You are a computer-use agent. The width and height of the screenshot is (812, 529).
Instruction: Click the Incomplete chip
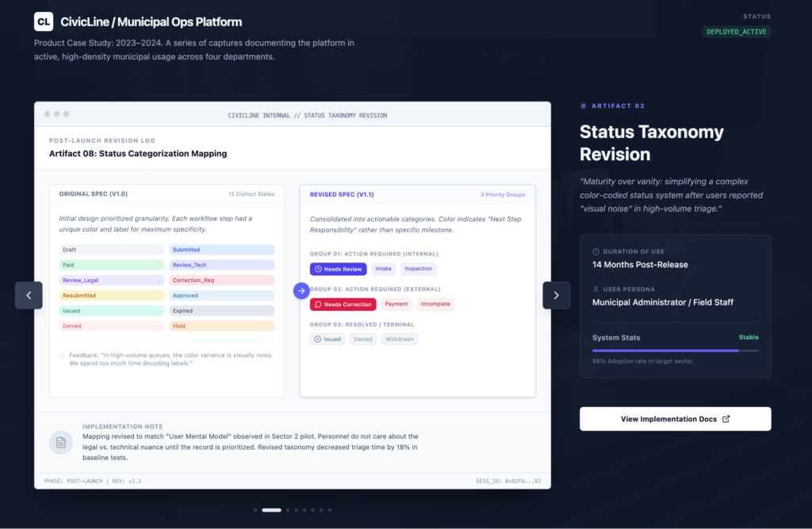[x=435, y=304]
